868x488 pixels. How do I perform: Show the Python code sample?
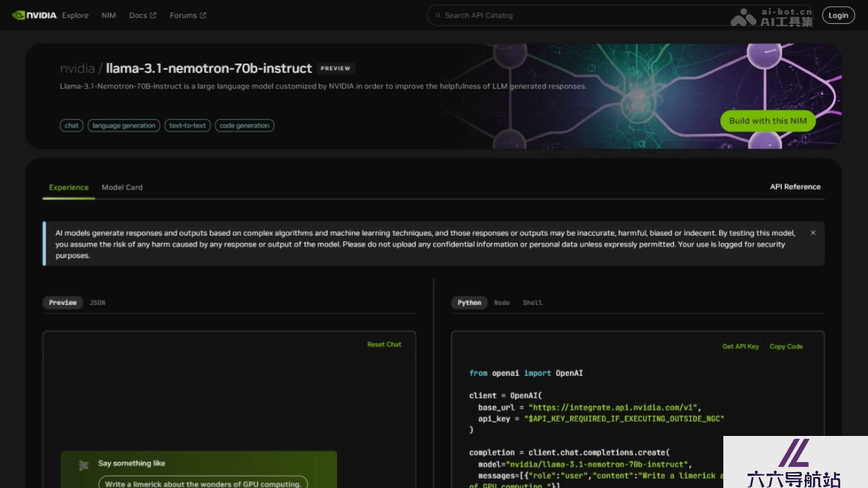click(469, 303)
